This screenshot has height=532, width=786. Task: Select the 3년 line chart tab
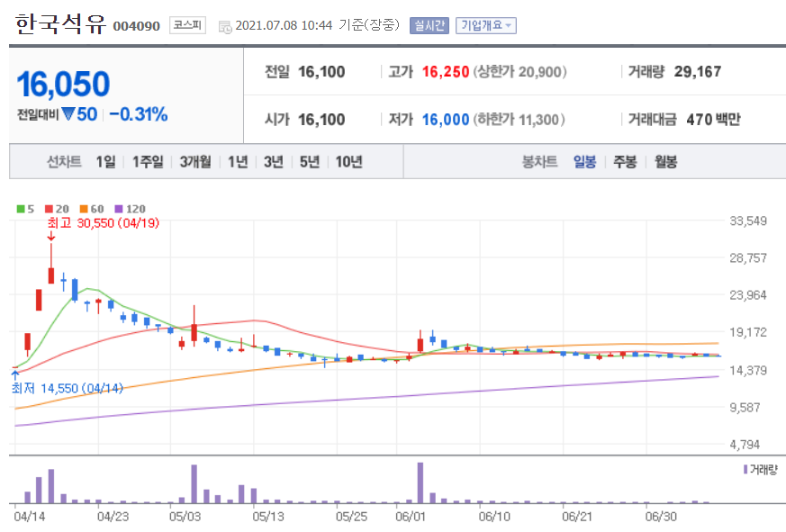coord(274,161)
